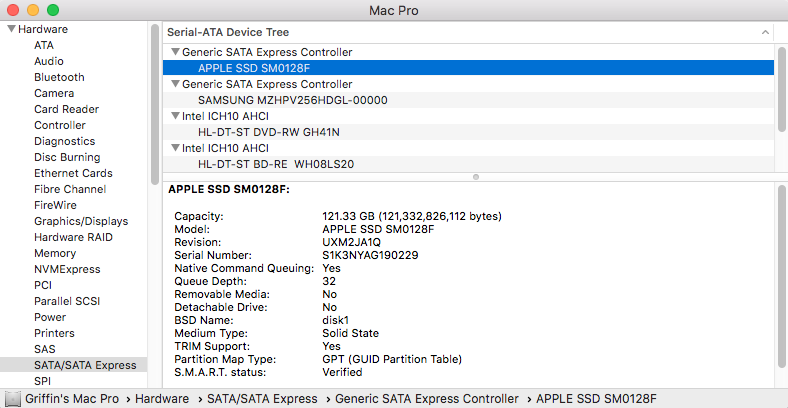Click the Native Command Queuing label

pos(244,268)
